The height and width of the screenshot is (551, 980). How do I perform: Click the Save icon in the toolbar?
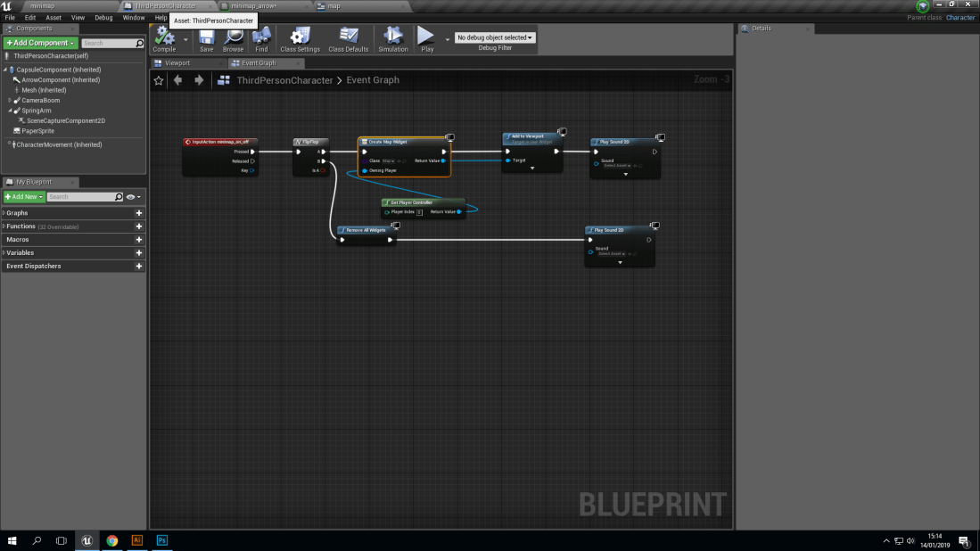[x=206, y=37]
